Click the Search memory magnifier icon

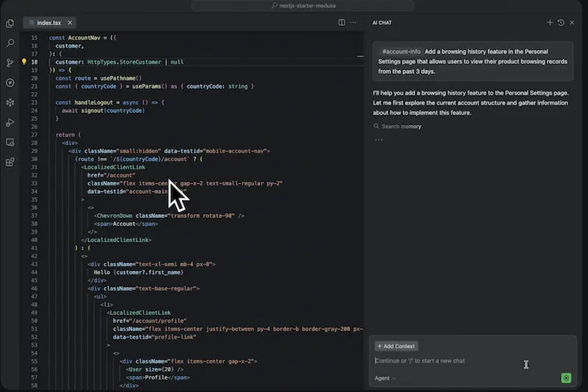click(376, 126)
